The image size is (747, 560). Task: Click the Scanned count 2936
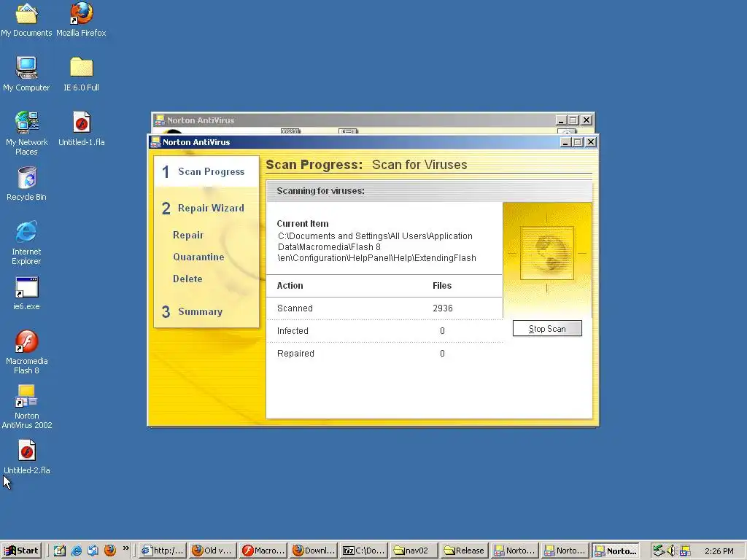[x=443, y=308]
